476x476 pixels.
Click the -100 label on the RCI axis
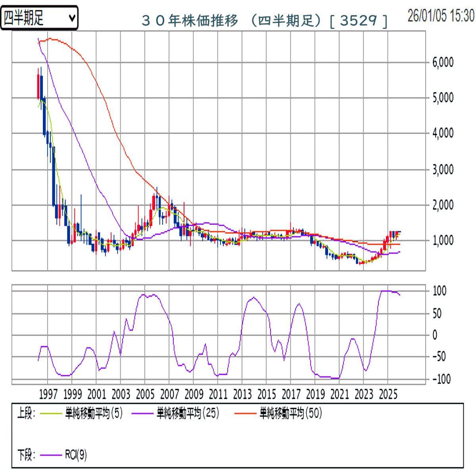[x=440, y=379]
